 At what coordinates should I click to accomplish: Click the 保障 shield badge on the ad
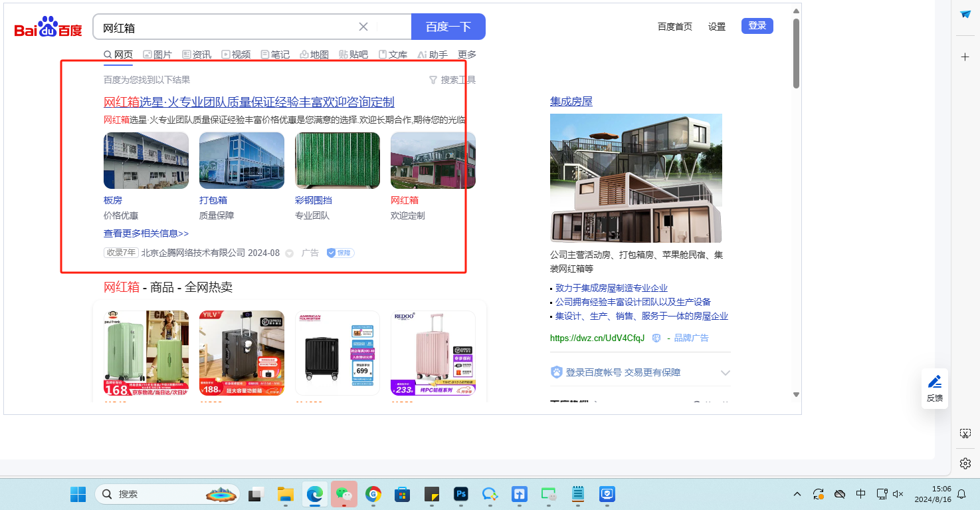point(340,253)
